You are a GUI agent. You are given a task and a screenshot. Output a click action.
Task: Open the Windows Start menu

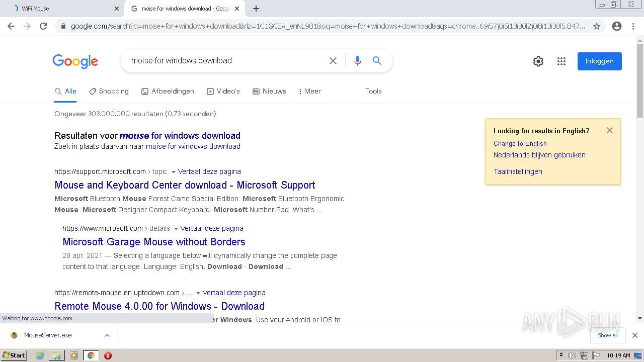14,355
